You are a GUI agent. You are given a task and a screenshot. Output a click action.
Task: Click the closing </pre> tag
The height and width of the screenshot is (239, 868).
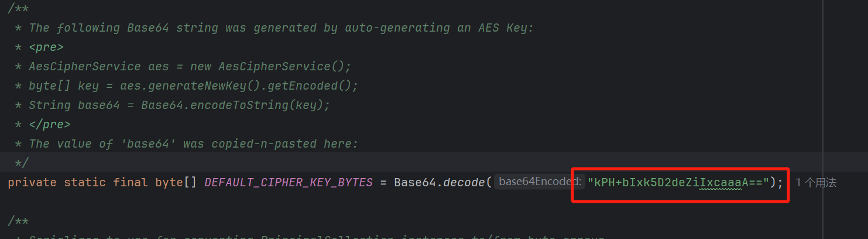click(x=50, y=125)
